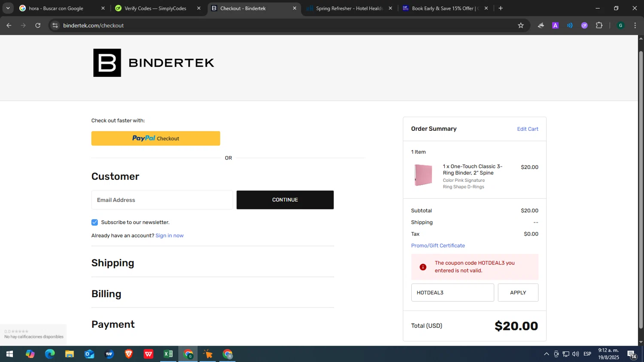Click the Shipping section heading
This screenshot has width=644, height=362.
coord(113,263)
